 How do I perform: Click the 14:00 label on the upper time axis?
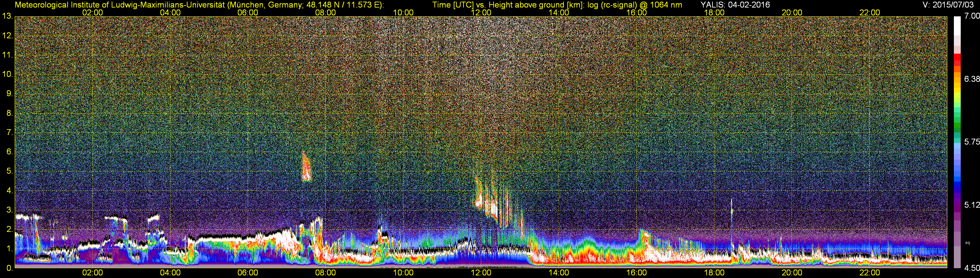click(559, 12)
